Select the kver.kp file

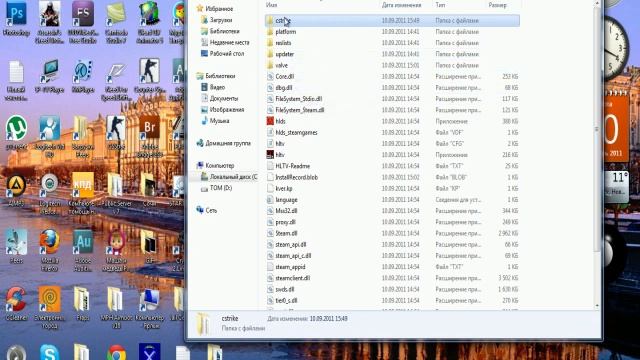click(x=284, y=189)
